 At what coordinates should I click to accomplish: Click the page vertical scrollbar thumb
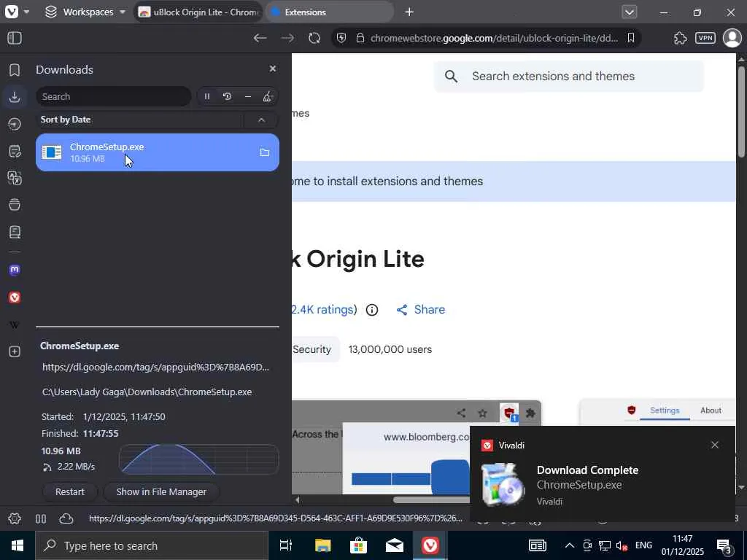pos(741,112)
